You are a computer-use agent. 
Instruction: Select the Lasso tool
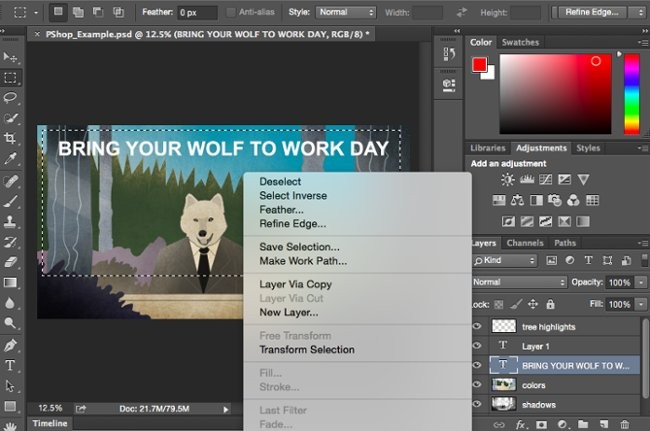coord(11,97)
